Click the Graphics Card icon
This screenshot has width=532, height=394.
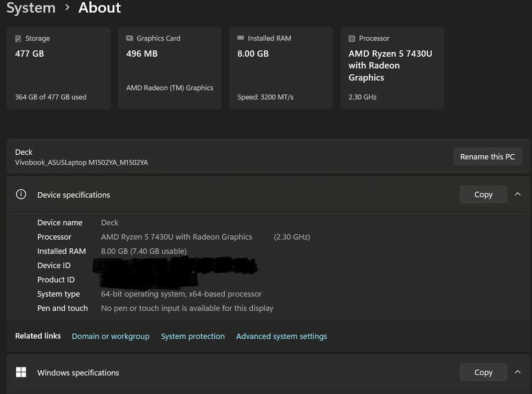pyautogui.click(x=129, y=38)
